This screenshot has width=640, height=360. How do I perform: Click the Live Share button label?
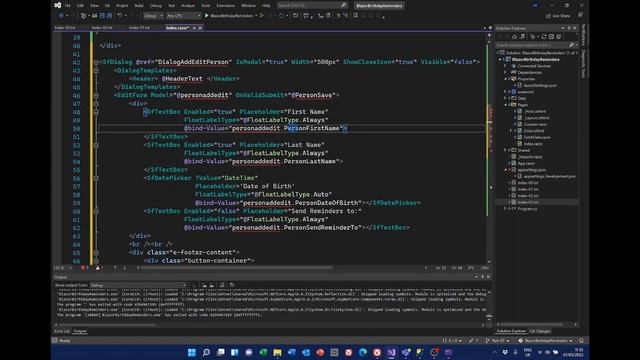coord(562,16)
